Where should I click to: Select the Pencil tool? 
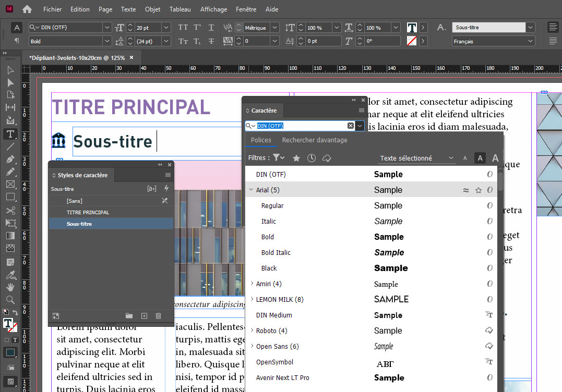pyautogui.click(x=10, y=172)
